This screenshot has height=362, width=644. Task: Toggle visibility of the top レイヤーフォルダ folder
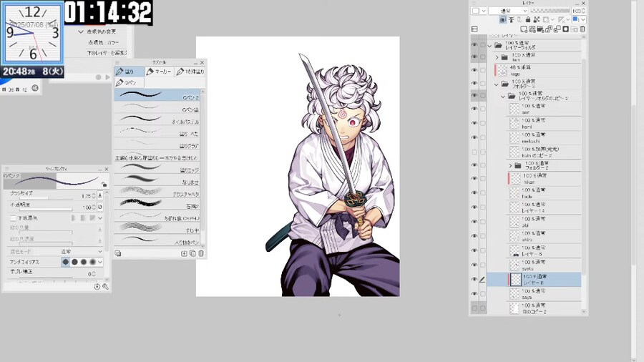click(474, 45)
